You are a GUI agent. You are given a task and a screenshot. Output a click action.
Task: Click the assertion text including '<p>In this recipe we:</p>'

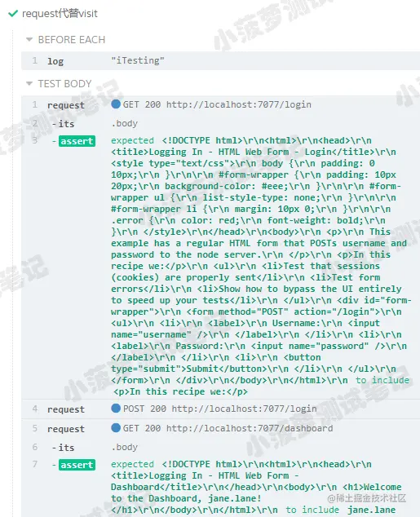260,266
